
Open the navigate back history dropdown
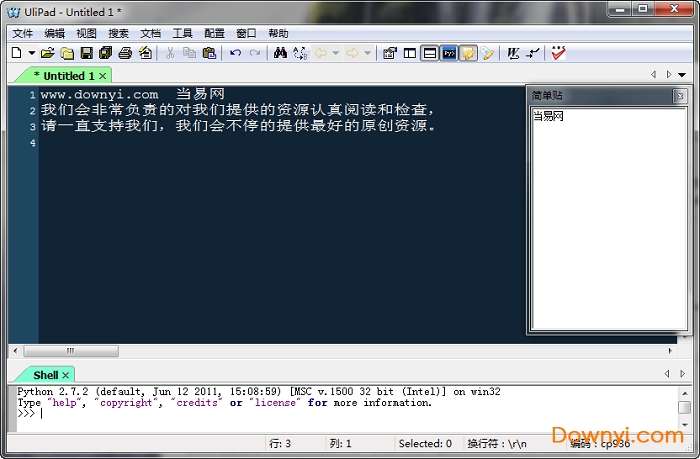(x=336, y=53)
